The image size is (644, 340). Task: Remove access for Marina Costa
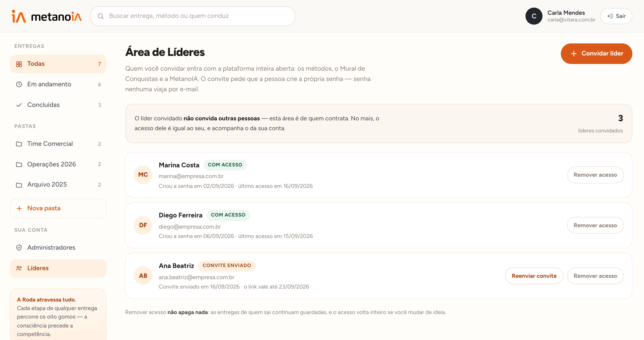point(595,175)
